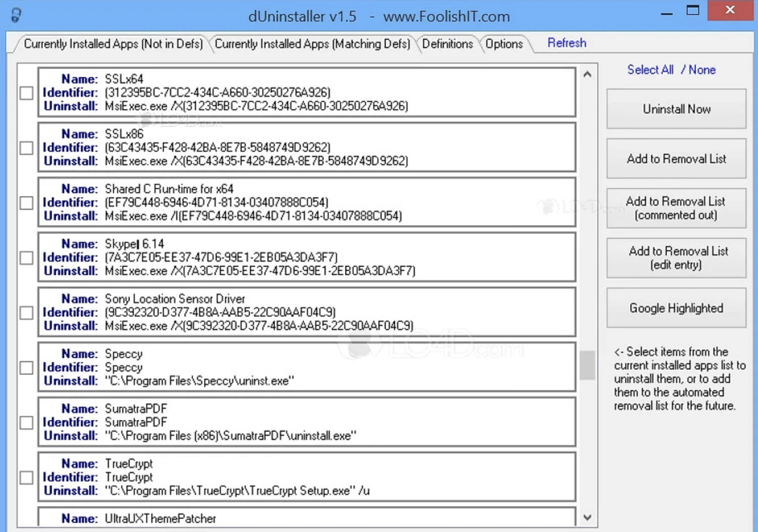Click the Google Highlighted button
758x532 pixels.
(x=676, y=308)
